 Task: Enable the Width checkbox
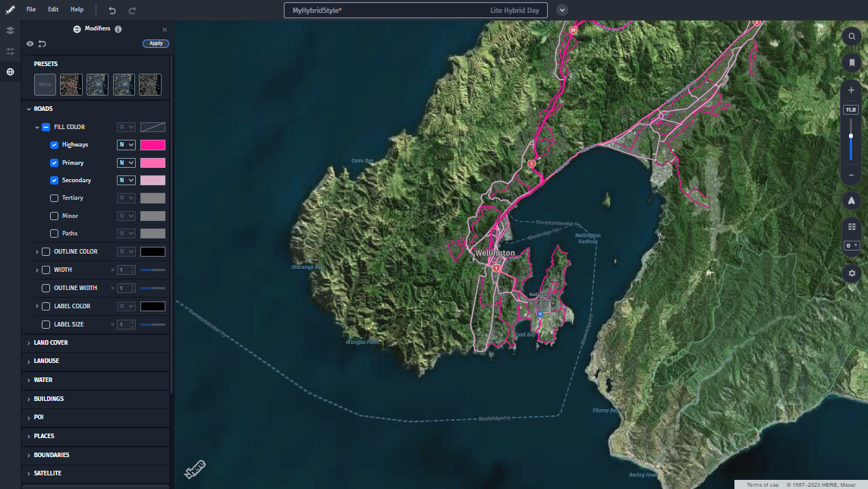click(x=46, y=270)
